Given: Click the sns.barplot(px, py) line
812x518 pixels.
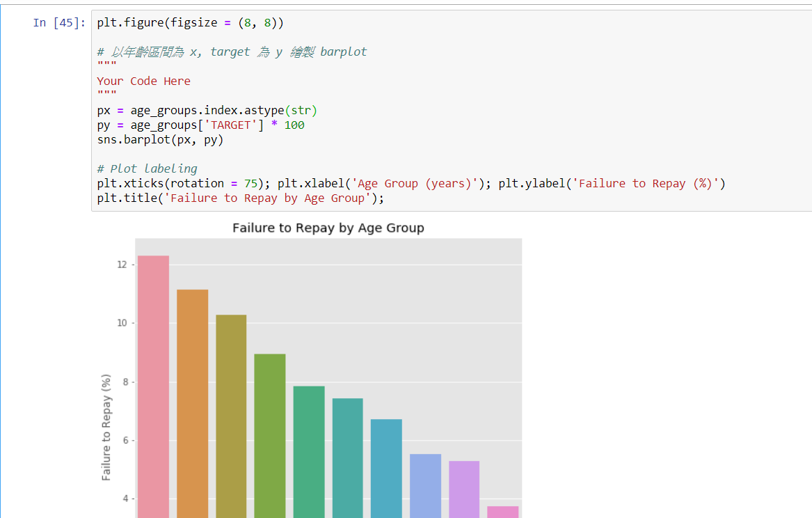Looking at the screenshot, I should point(160,140).
